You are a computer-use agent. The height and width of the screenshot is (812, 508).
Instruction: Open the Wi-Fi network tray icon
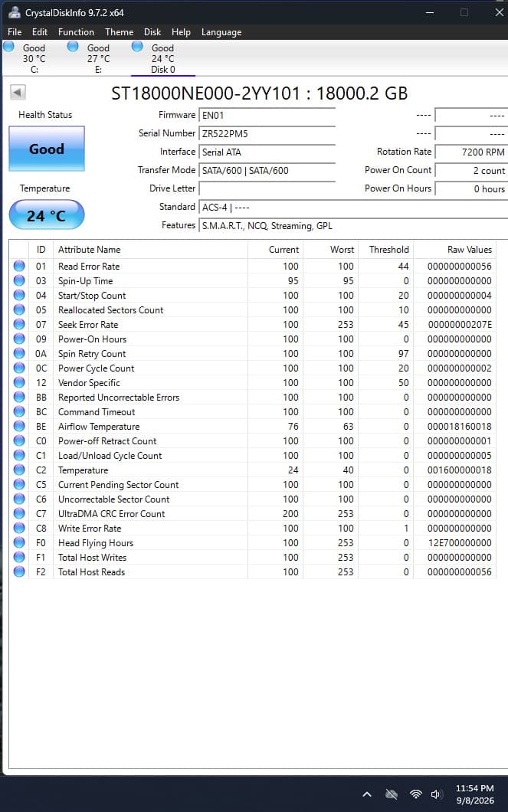[415, 794]
